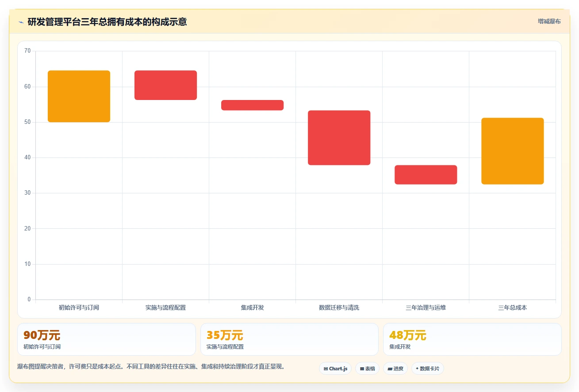
Task: Click the orange 初始许可与订阅 bar
Action: pos(79,96)
